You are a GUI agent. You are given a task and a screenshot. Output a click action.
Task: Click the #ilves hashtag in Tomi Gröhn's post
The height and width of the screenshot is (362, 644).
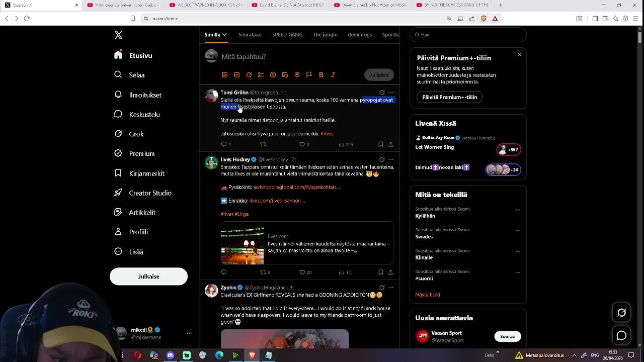pos(327,134)
